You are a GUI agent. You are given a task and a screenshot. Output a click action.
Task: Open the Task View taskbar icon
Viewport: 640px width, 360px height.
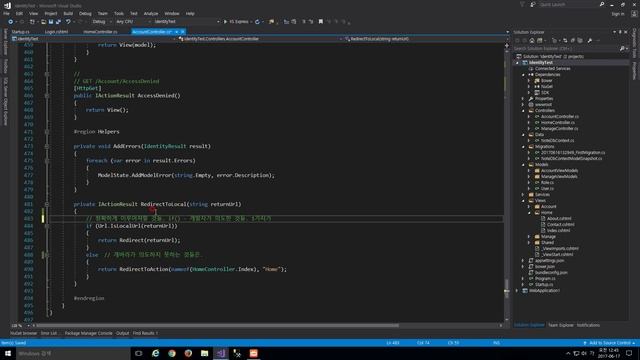click(139, 353)
